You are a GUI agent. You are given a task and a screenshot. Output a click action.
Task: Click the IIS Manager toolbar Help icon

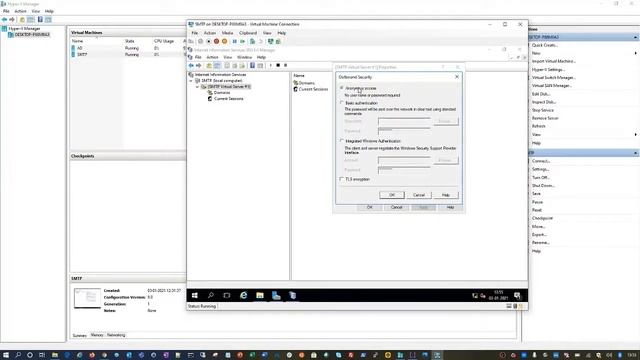pos(252,66)
